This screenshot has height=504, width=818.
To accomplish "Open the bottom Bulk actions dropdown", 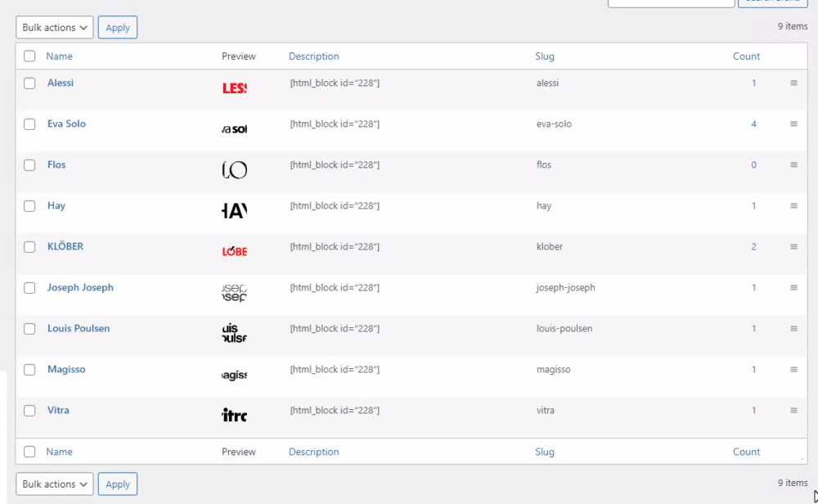I will 54,484.
